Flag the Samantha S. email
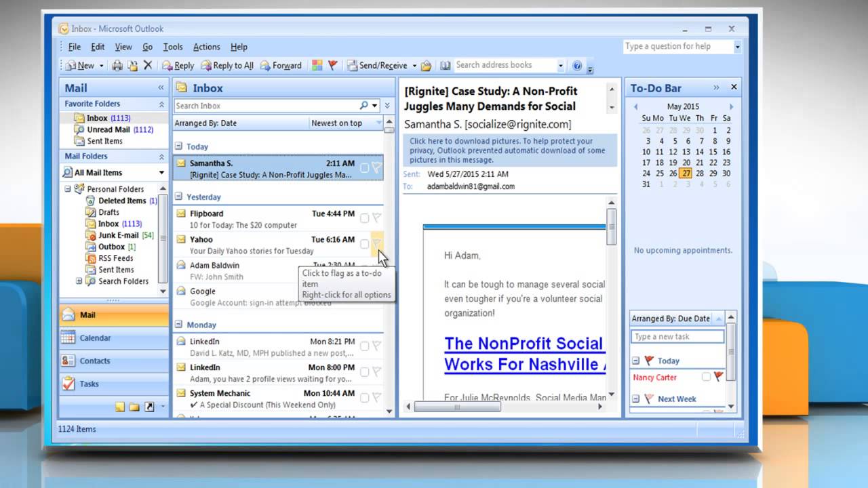Screen dimensions: 868x488 point(377,168)
